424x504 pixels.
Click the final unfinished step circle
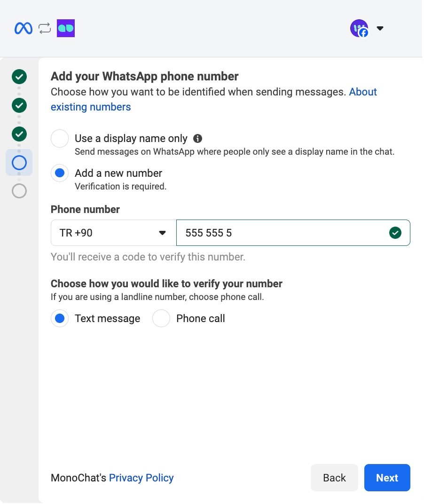click(19, 191)
